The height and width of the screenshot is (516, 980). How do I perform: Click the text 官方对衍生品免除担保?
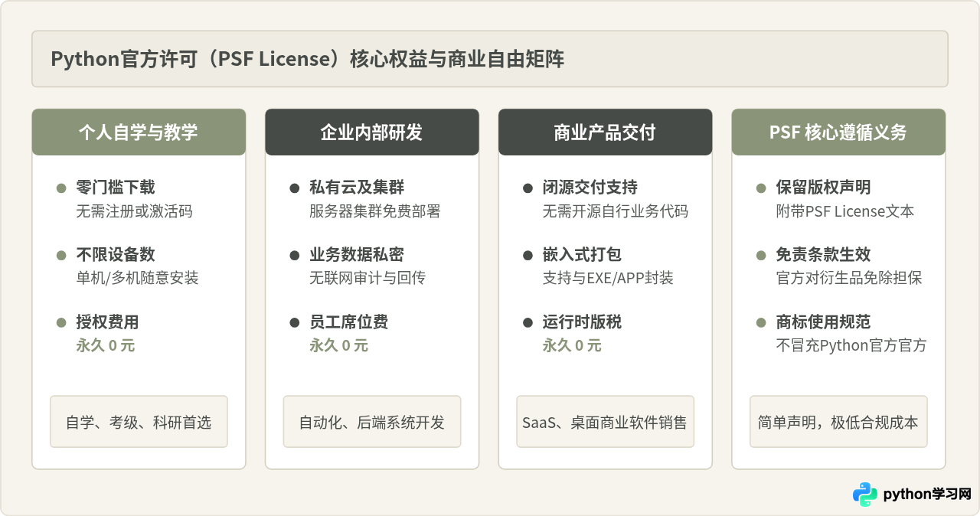point(849,278)
